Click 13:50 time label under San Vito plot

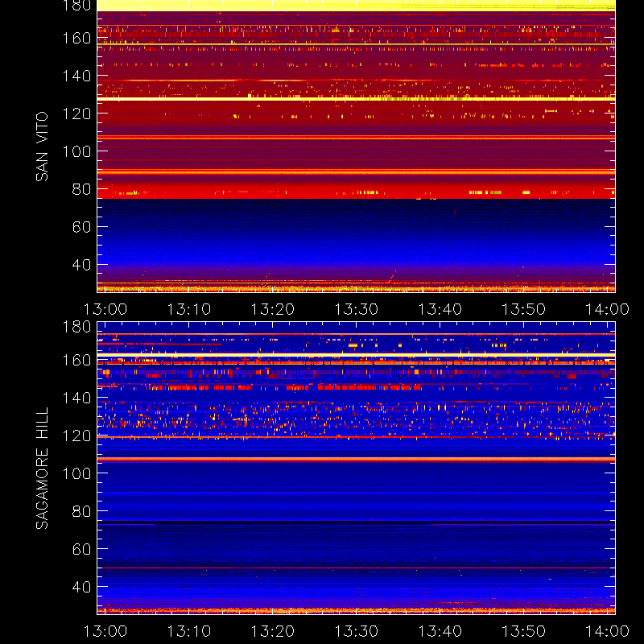coord(524,309)
